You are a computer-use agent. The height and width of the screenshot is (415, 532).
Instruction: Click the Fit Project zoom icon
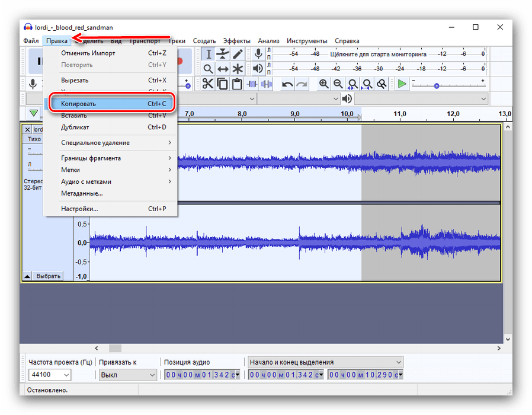pos(367,84)
